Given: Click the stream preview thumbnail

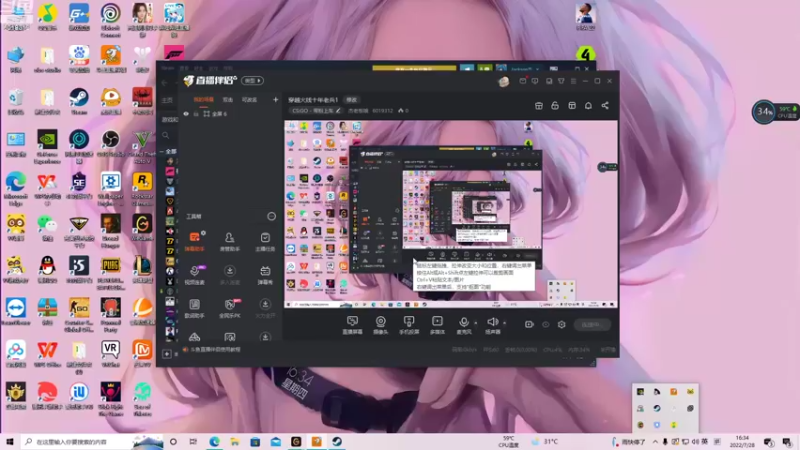Looking at the screenshot, I should click(x=451, y=214).
